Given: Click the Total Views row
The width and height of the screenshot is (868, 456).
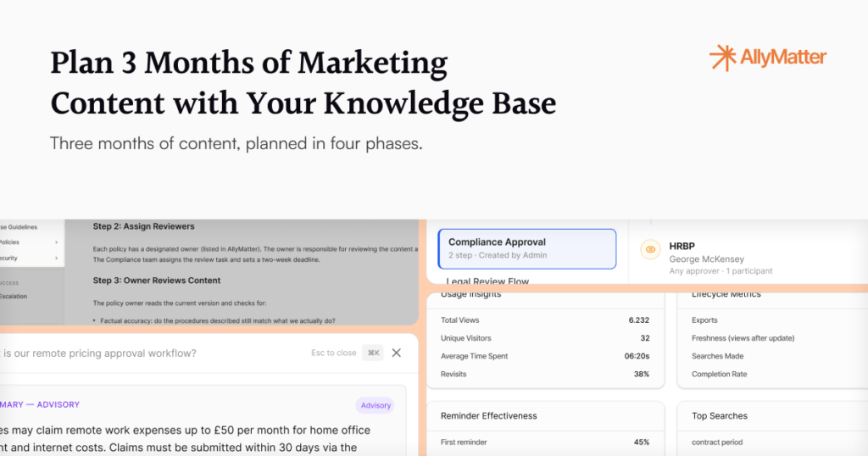Looking at the screenshot, I should click(x=545, y=320).
